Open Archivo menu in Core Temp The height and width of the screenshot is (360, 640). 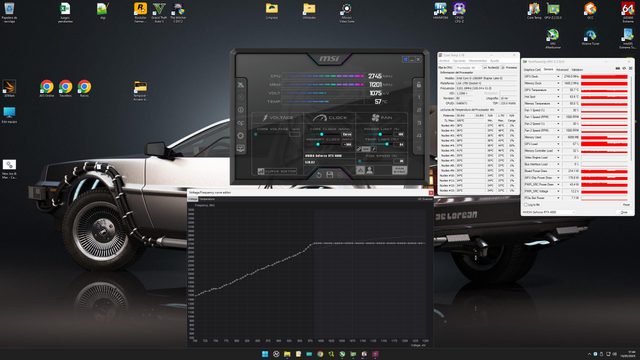[444, 61]
